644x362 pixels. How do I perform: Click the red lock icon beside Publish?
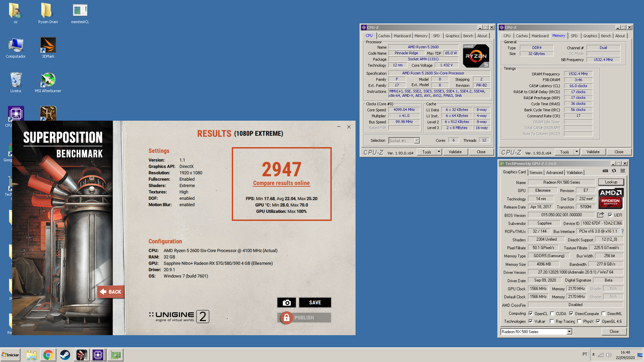tap(286, 318)
